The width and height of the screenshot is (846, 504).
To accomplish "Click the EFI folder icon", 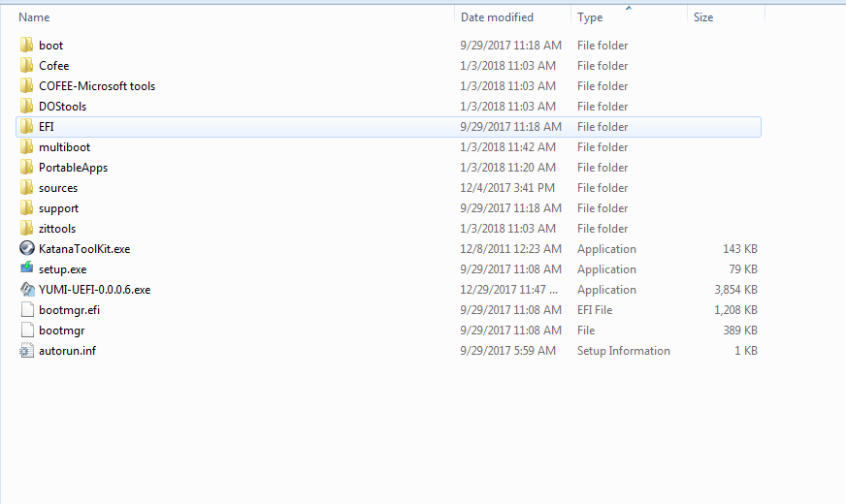I will (26, 127).
